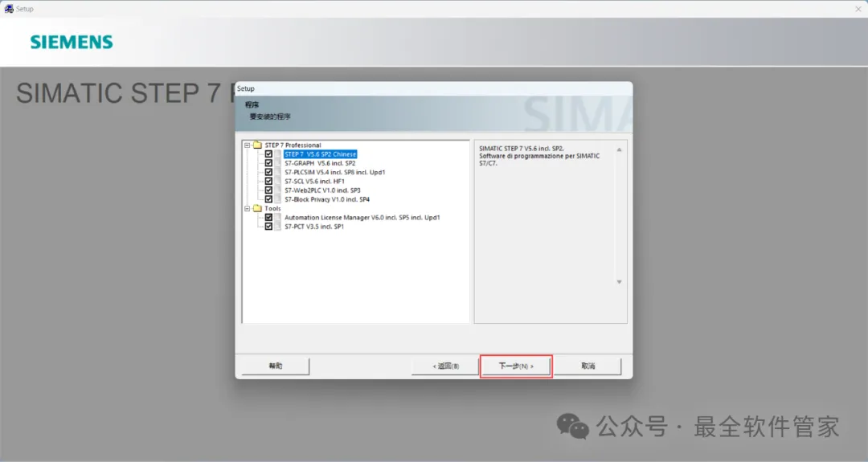The width and height of the screenshot is (868, 462).
Task: Toggle the S7-GRAPH V5.6 incl. SP2 checkbox
Action: [268, 163]
